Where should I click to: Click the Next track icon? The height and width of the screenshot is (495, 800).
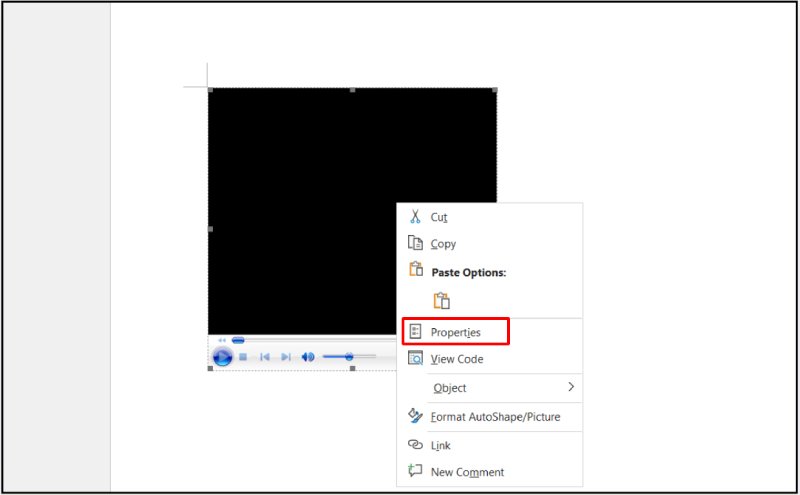click(286, 357)
